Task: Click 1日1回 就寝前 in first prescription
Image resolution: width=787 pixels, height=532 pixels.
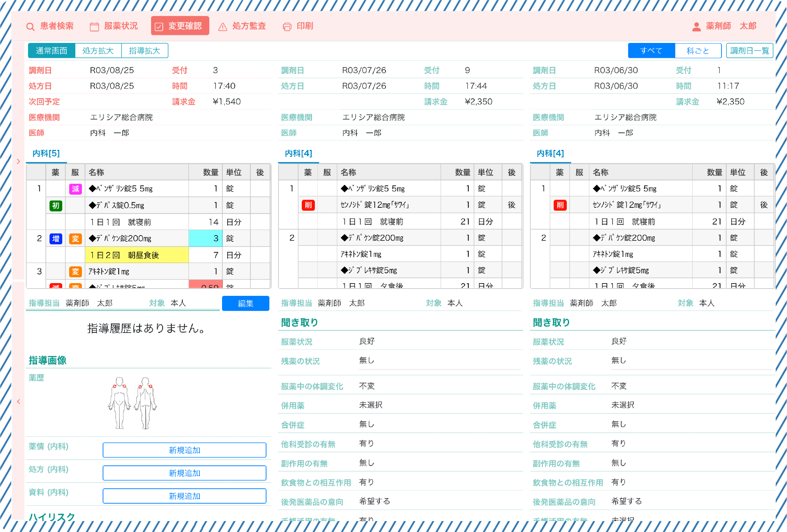Action: point(120,222)
